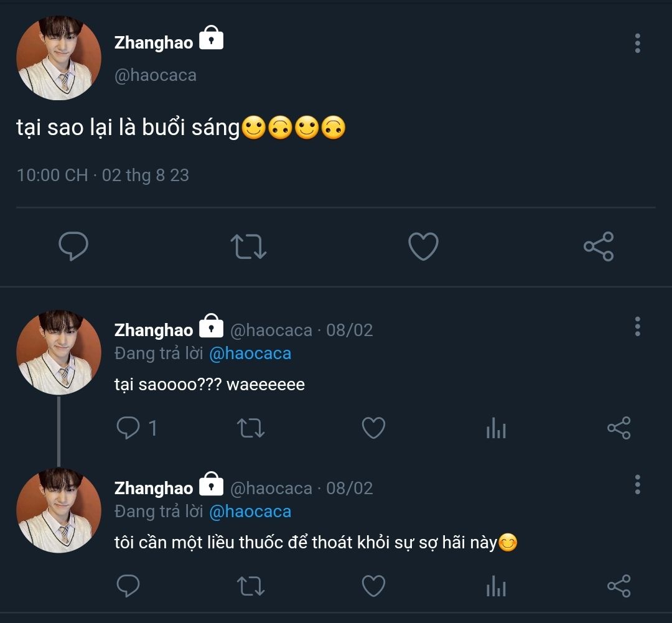Viewport: 672px width, 623px height.
Task: Share the main tweet
Action: (x=599, y=246)
